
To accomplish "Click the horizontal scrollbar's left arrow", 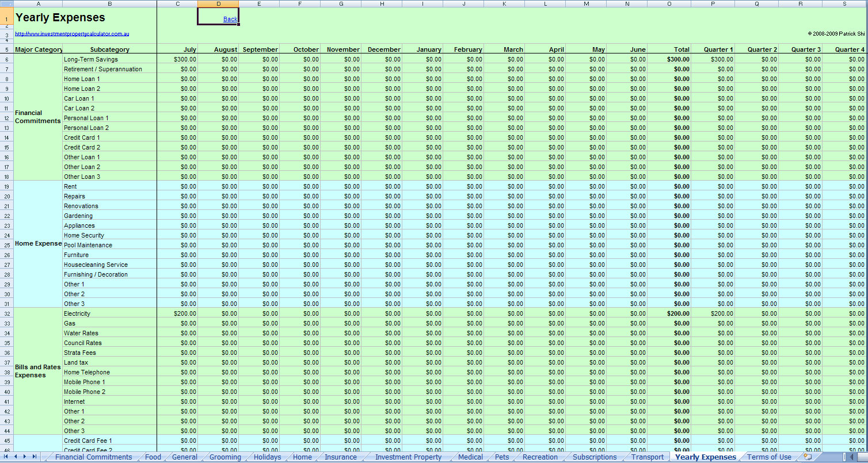I will [x=850, y=457].
